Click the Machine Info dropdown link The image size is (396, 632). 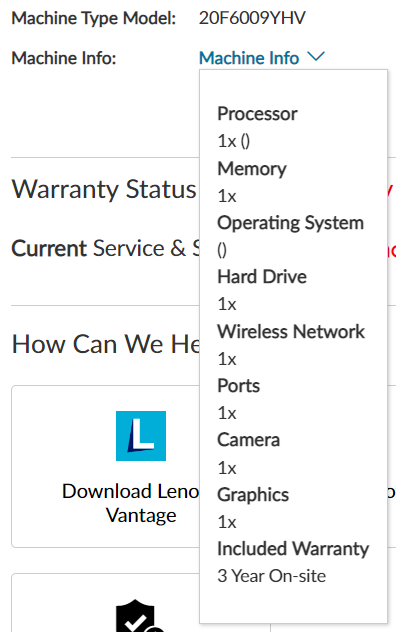pyautogui.click(x=249, y=58)
